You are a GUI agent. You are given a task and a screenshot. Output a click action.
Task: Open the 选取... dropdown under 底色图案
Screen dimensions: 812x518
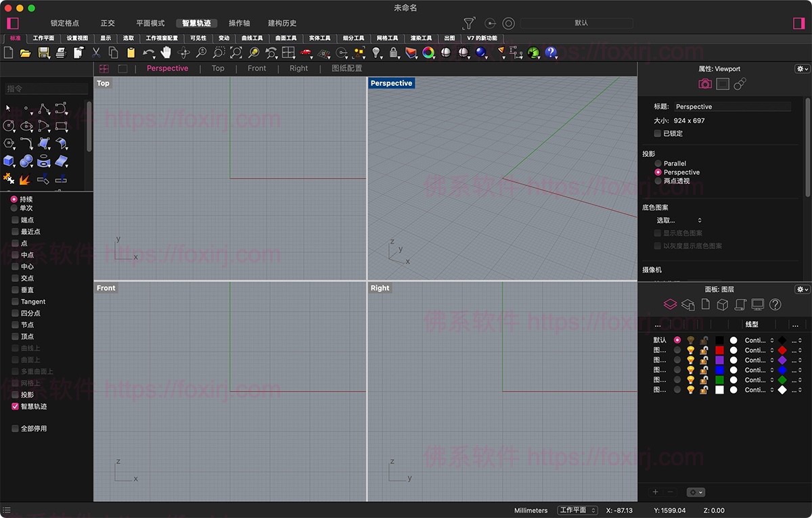click(675, 220)
